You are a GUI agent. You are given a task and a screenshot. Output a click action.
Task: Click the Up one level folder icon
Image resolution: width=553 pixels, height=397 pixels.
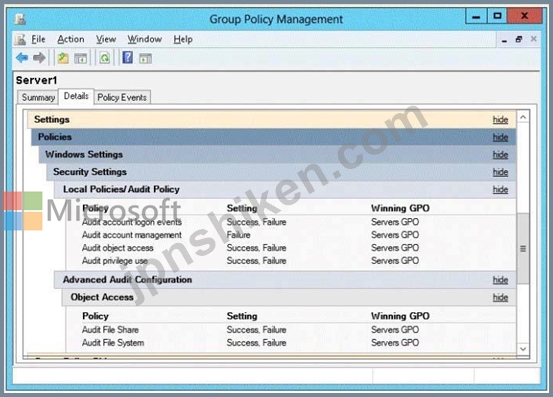(63, 58)
